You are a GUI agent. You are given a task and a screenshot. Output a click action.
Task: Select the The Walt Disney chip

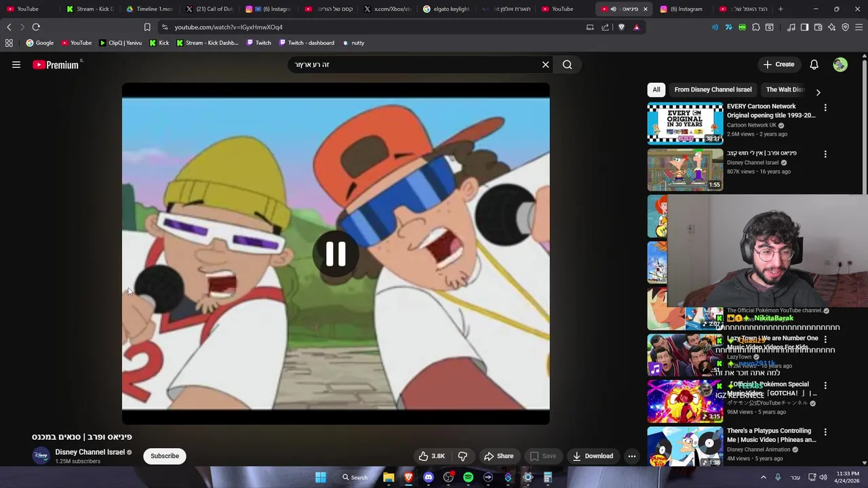785,89
